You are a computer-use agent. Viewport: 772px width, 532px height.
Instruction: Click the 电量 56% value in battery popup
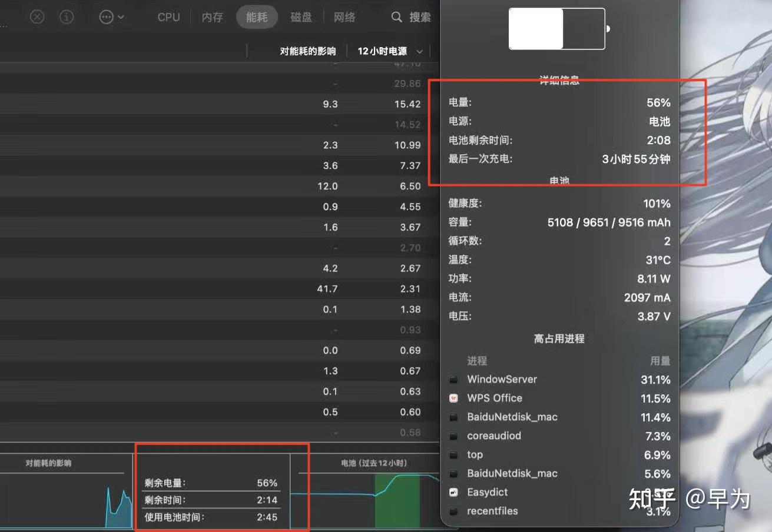658,102
